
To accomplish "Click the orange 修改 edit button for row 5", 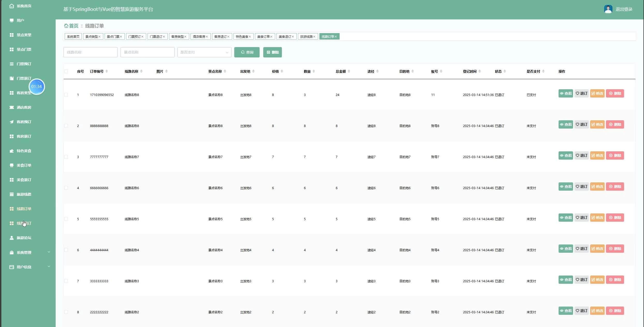I will pos(597,218).
